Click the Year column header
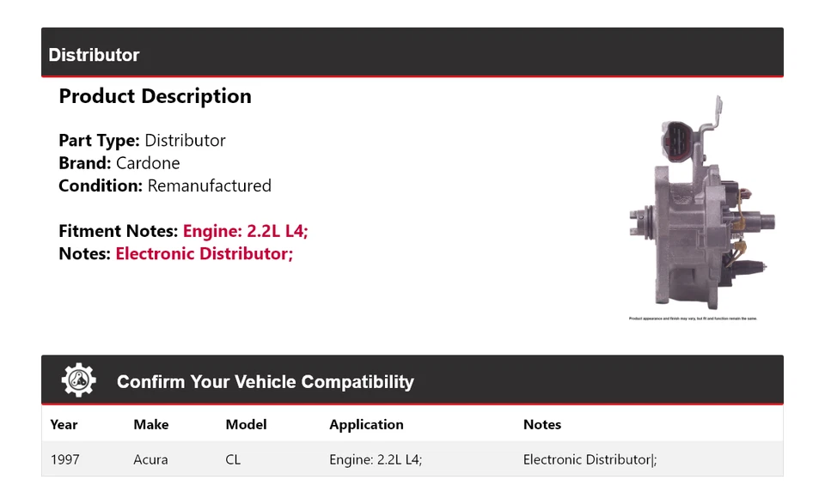 click(64, 424)
